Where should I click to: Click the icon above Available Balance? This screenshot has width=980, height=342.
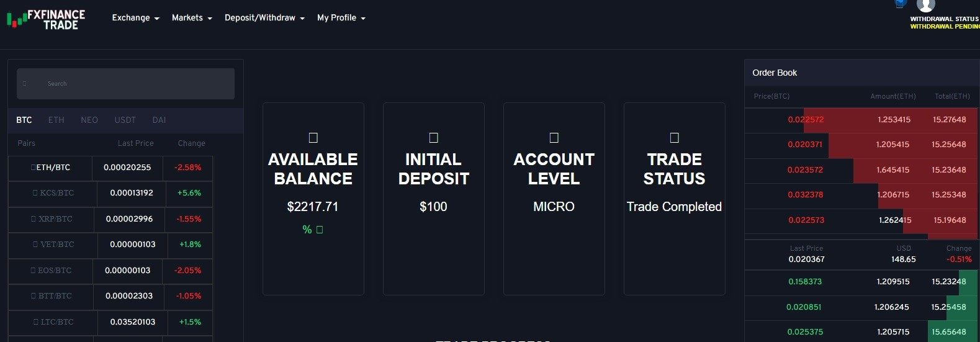click(313, 138)
